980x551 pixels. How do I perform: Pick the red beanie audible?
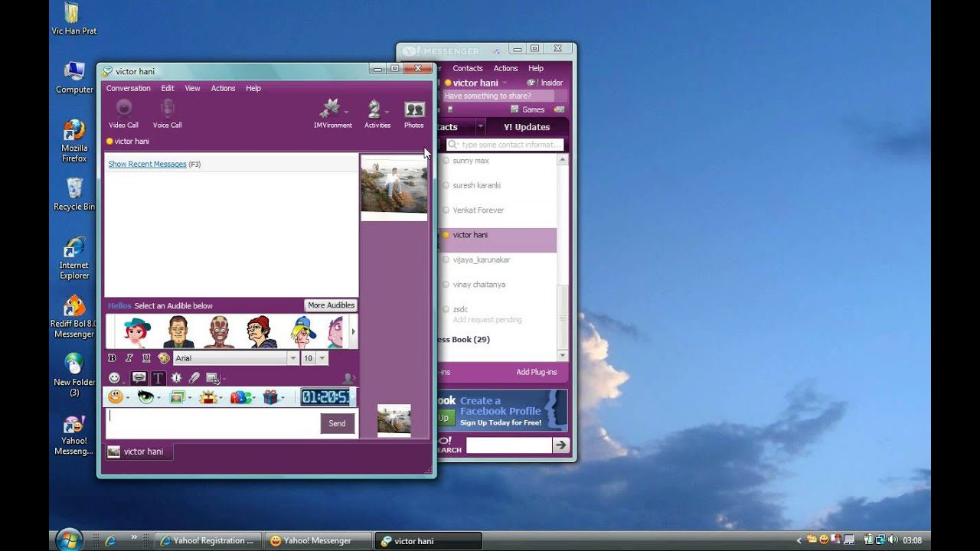(x=261, y=331)
